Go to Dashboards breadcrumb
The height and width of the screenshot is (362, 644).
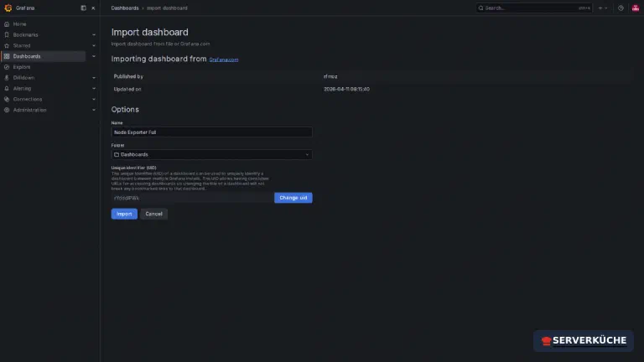[x=125, y=8]
